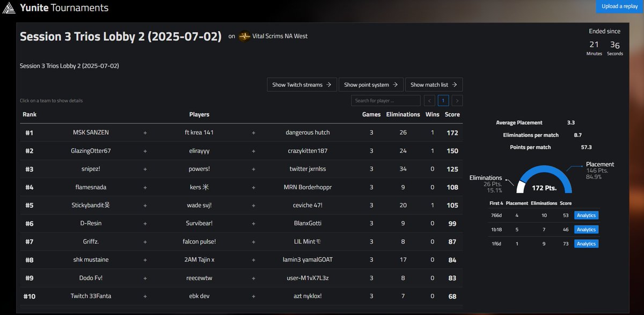Click the Eliminations column header in leaderboard
644x315 pixels.
[403, 114]
